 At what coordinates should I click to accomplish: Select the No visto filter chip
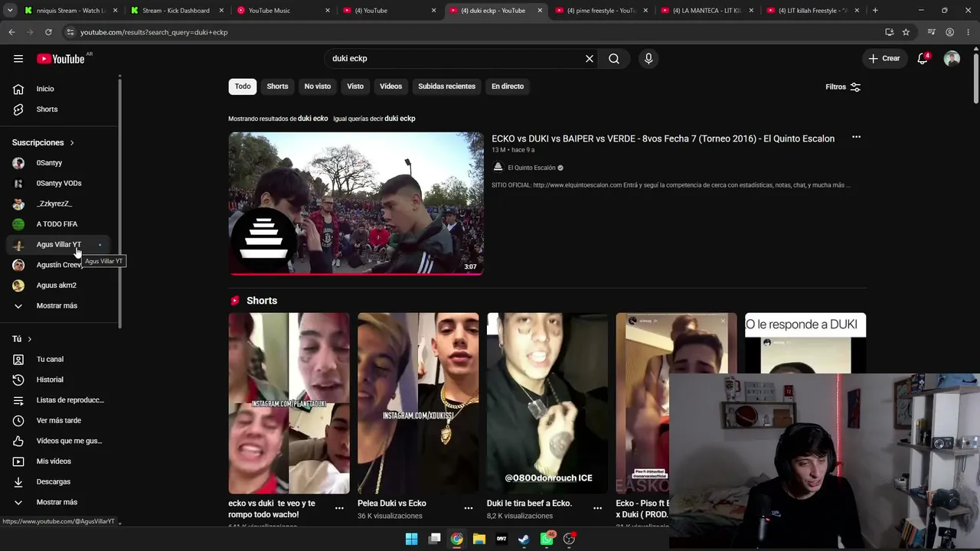(318, 86)
